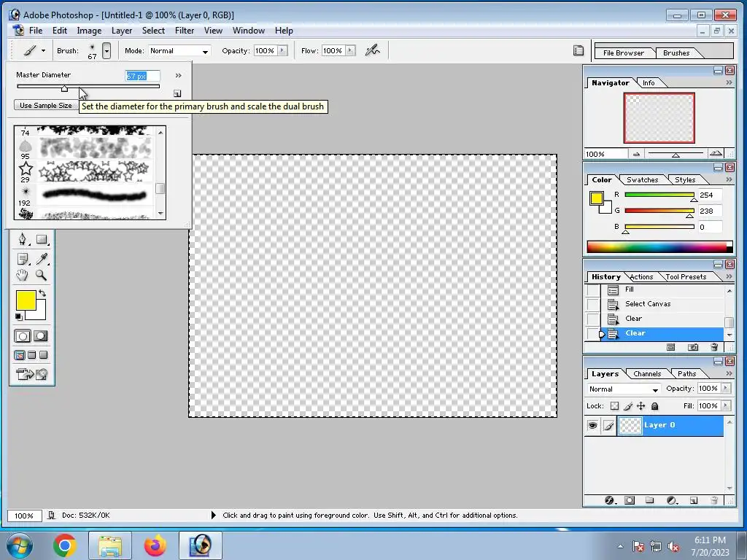Click the airbrush capabilities icon
The width and height of the screenshot is (747, 560).
[x=373, y=50]
